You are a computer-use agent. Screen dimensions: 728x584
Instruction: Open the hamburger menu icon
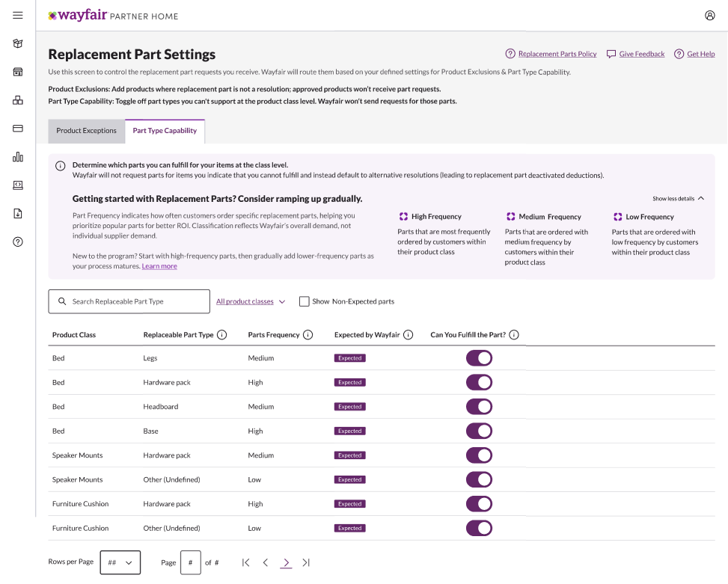coord(18,15)
